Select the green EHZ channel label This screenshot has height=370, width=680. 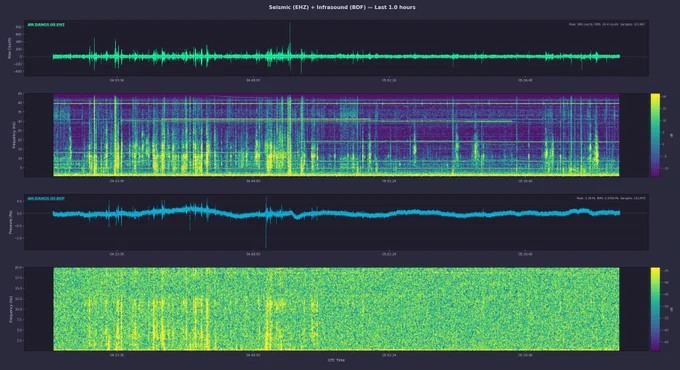[x=46, y=25]
